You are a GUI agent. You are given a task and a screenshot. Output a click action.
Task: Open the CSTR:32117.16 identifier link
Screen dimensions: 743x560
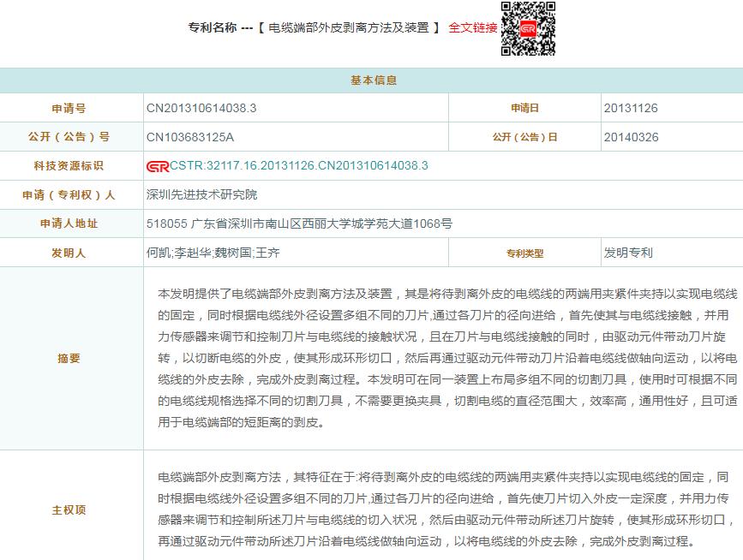[x=298, y=166]
